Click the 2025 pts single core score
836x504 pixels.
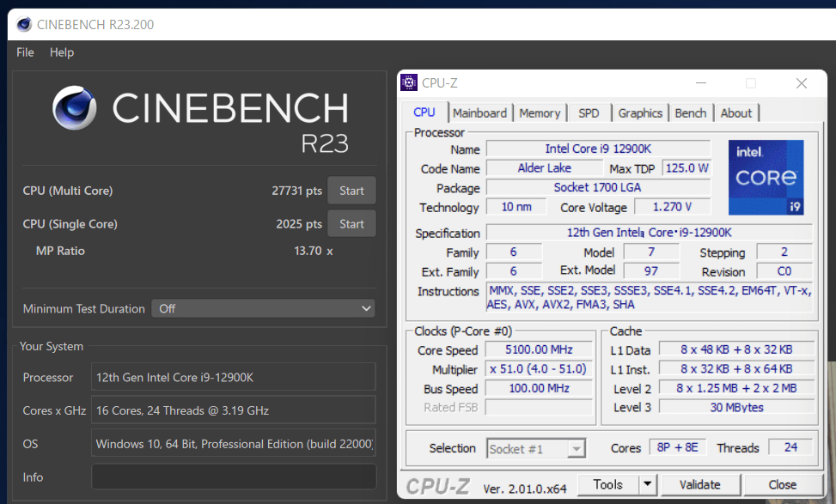point(299,224)
